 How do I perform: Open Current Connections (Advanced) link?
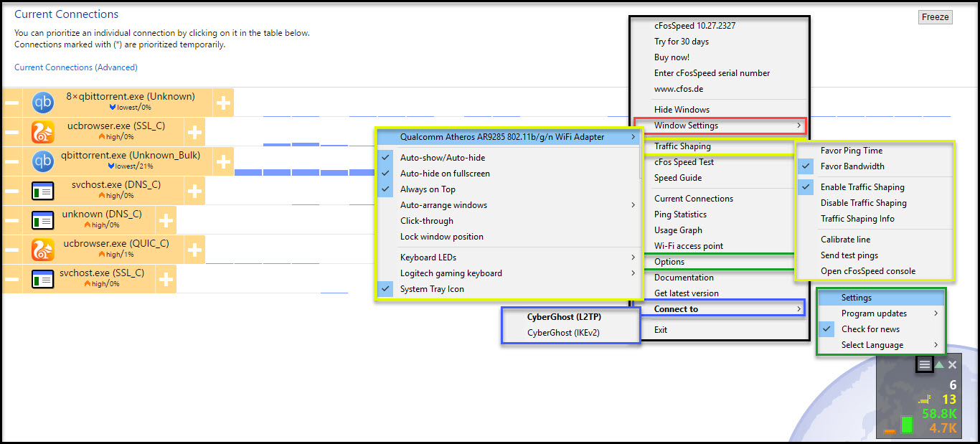[x=76, y=67]
